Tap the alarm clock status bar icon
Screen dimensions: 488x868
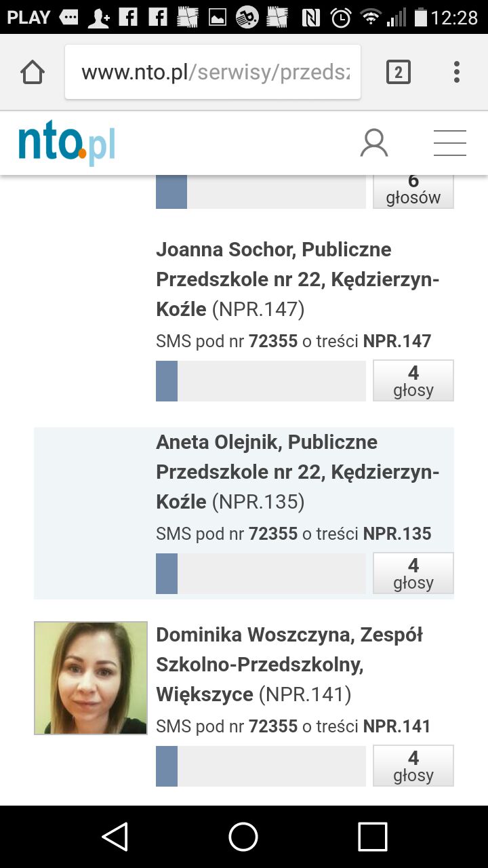342,18
